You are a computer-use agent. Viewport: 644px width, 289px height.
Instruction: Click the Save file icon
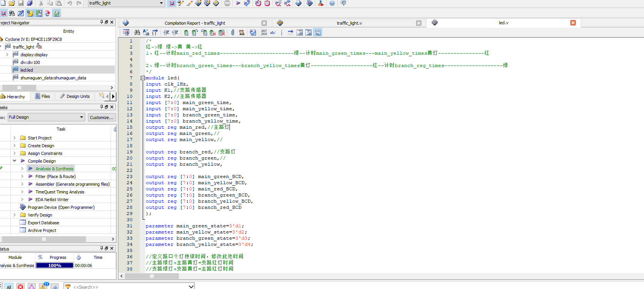(x=21, y=3)
